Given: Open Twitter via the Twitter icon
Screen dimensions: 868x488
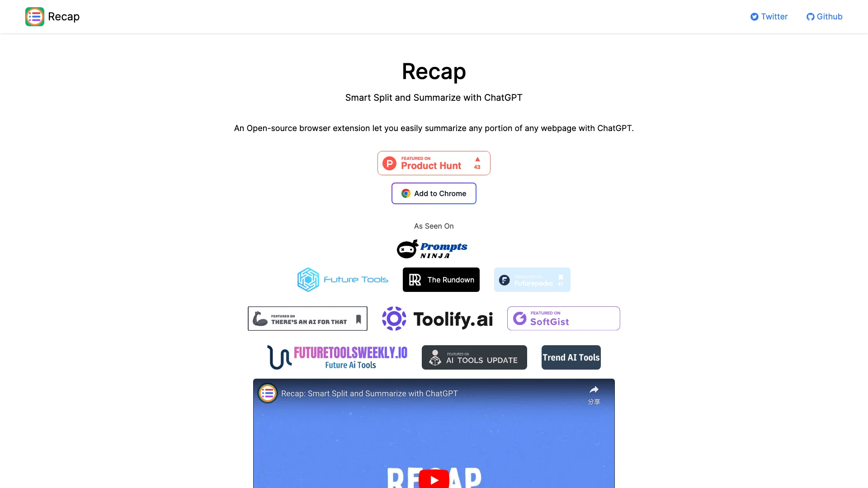Looking at the screenshot, I should click(x=754, y=16).
